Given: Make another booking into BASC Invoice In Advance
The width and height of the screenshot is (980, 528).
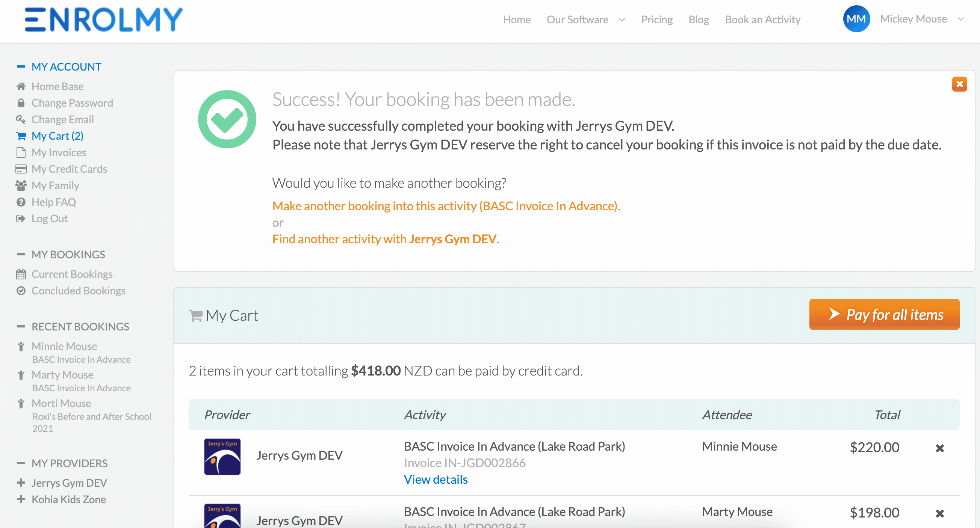Looking at the screenshot, I should tap(446, 206).
